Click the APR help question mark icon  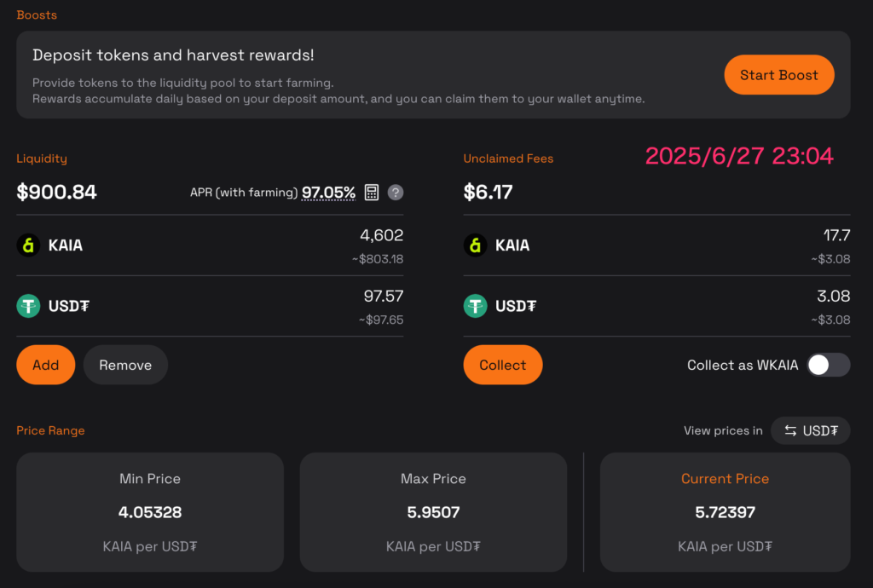coord(396,193)
